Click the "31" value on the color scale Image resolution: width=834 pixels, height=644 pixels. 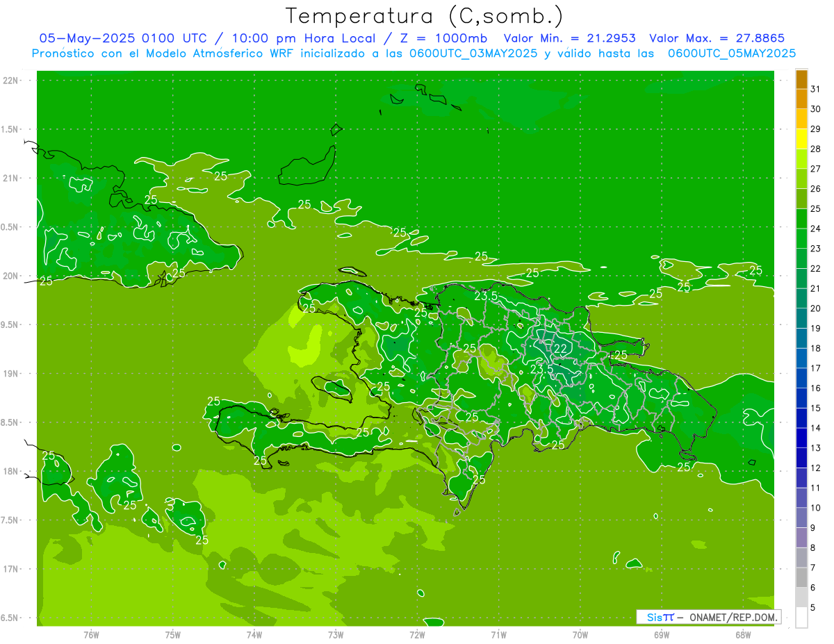[816, 89]
